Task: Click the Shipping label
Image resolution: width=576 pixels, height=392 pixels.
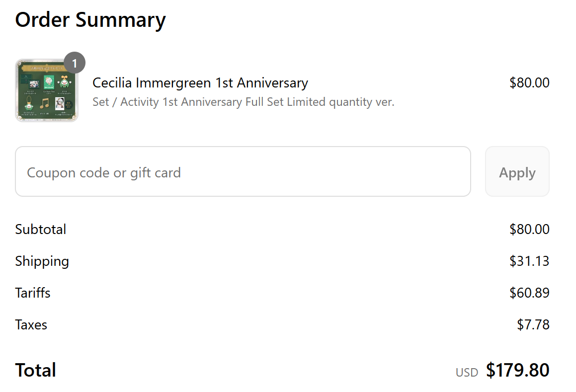Action: 42,261
